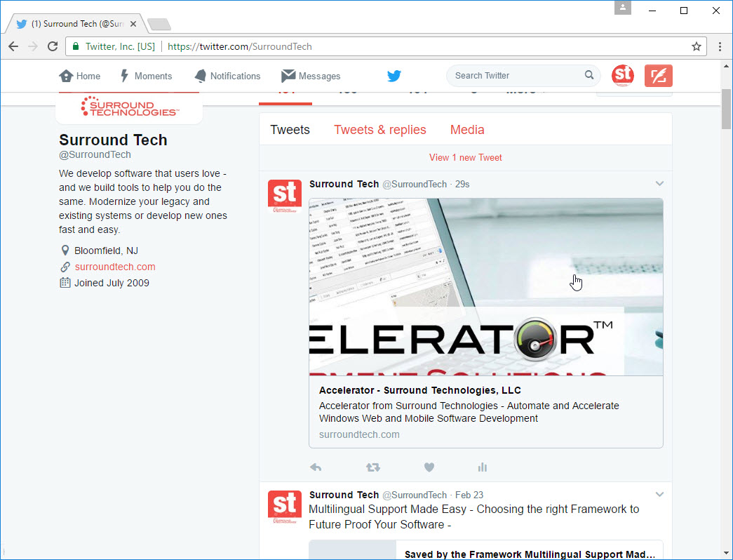View tweet activity bar chart icon

[483, 467]
